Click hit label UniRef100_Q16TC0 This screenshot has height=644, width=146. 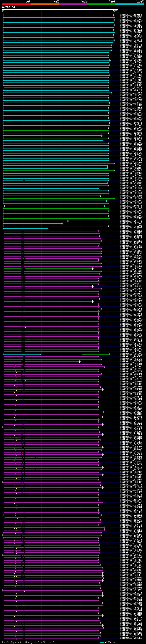pos(131,67)
